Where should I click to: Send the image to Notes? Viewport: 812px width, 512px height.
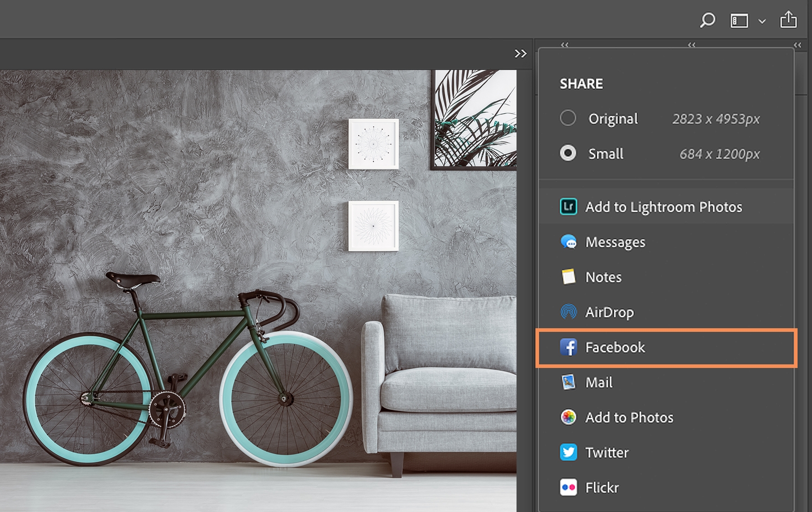(x=603, y=277)
